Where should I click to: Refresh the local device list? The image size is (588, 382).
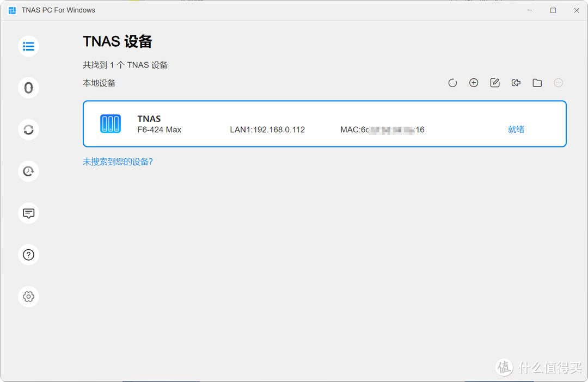pos(452,83)
